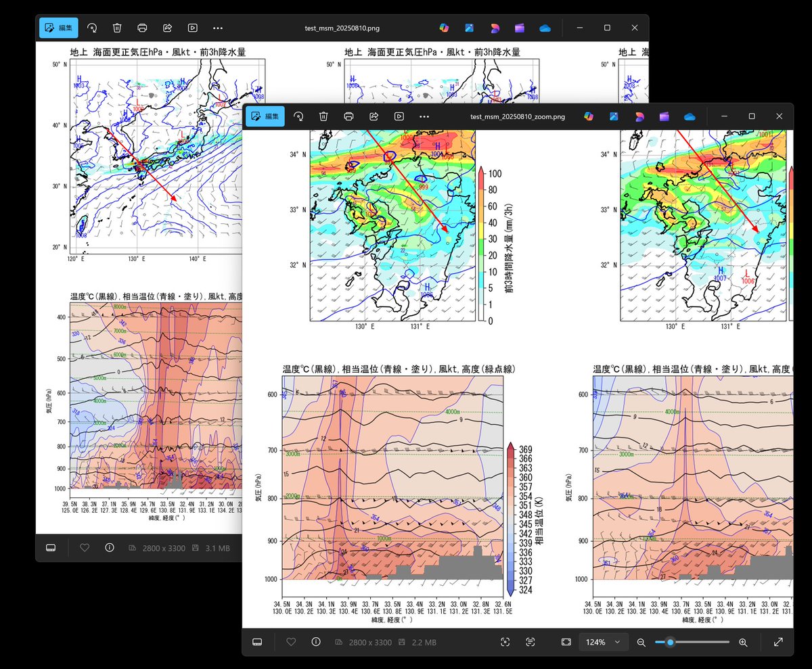Zoom in using the plus magnifier icon

[743, 642]
